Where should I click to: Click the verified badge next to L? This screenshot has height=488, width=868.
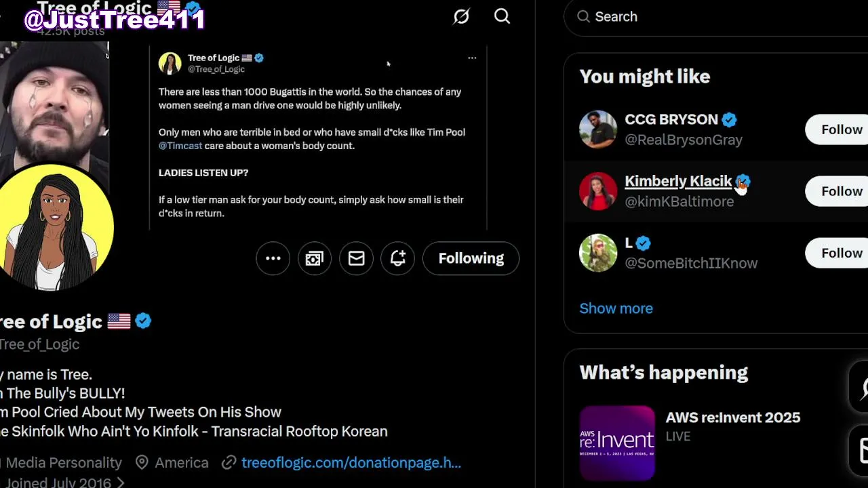click(644, 243)
